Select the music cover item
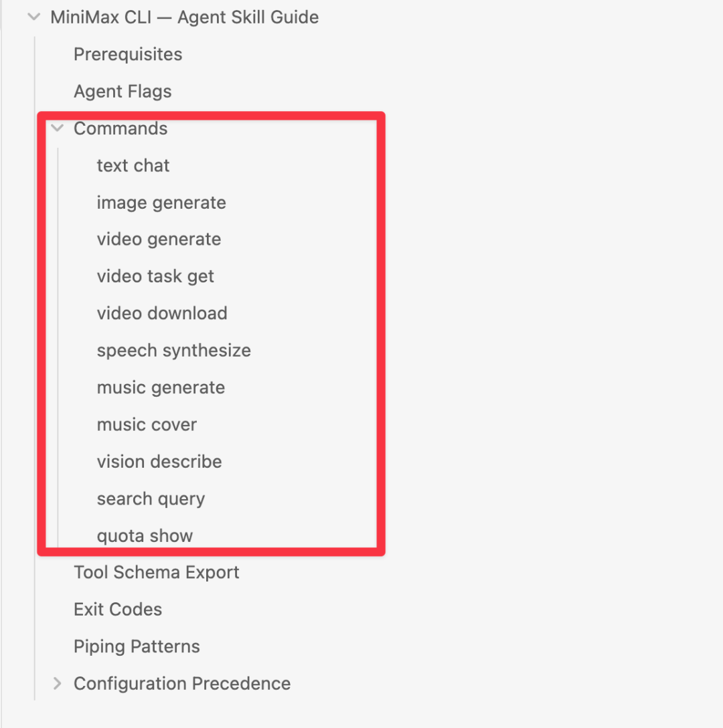The image size is (723, 728). pyautogui.click(x=147, y=424)
